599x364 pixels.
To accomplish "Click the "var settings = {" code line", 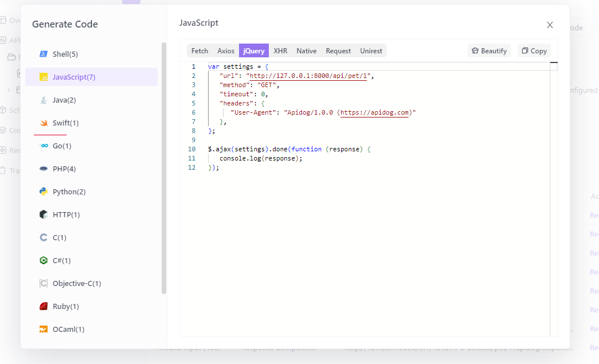I will coord(238,66).
